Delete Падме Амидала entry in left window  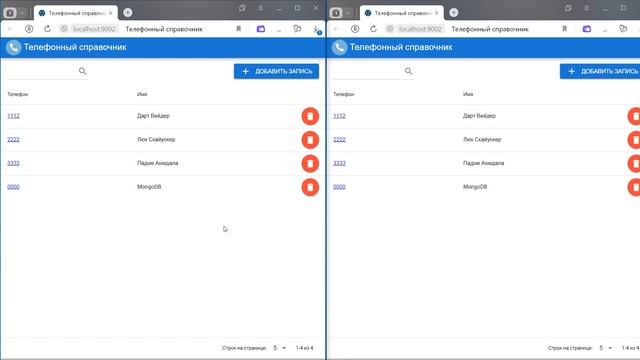pyautogui.click(x=310, y=164)
